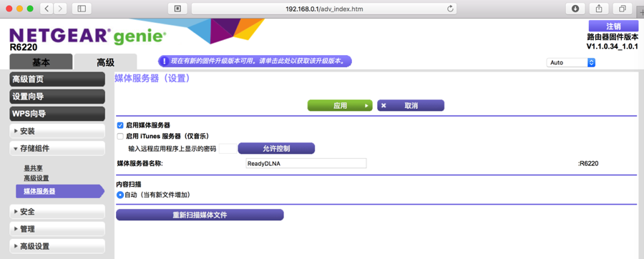Click the 媒体服务器名称 label
The width and height of the screenshot is (644, 259).
pyautogui.click(x=140, y=163)
